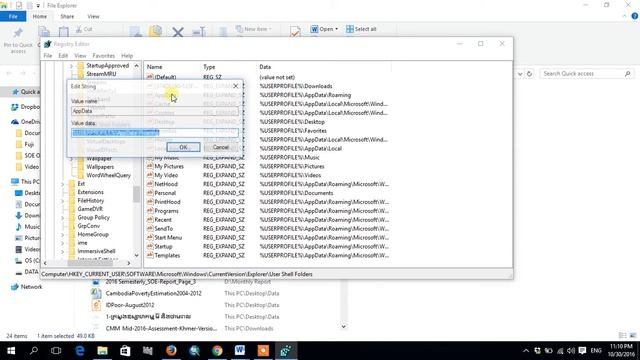
Task: Open Firefox from taskbar
Action: coord(171,351)
